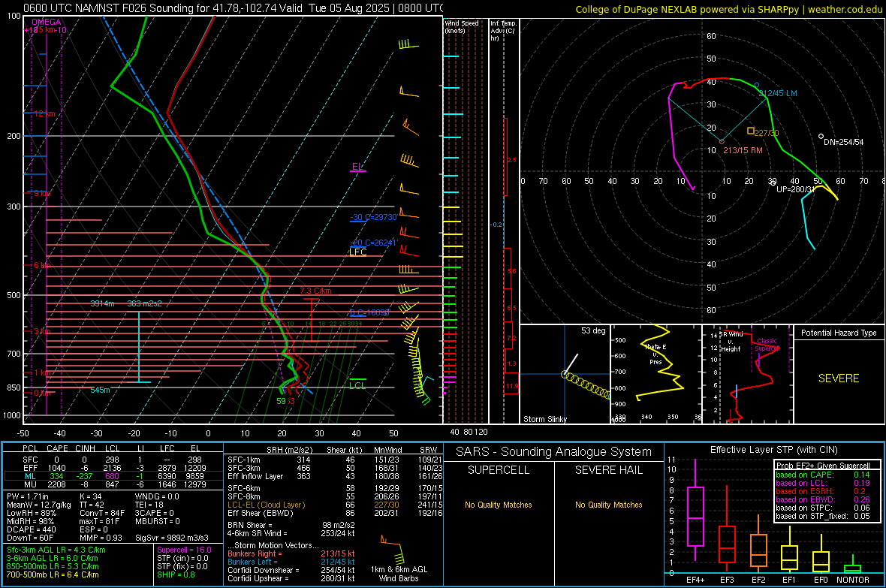Select the ML parcel row
The width and height of the screenshot is (886, 588).
pos(113,476)
